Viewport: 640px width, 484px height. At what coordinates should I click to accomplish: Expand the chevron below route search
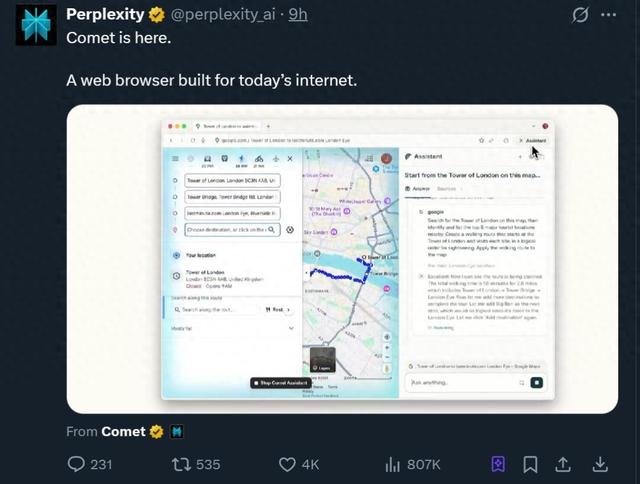291,328
